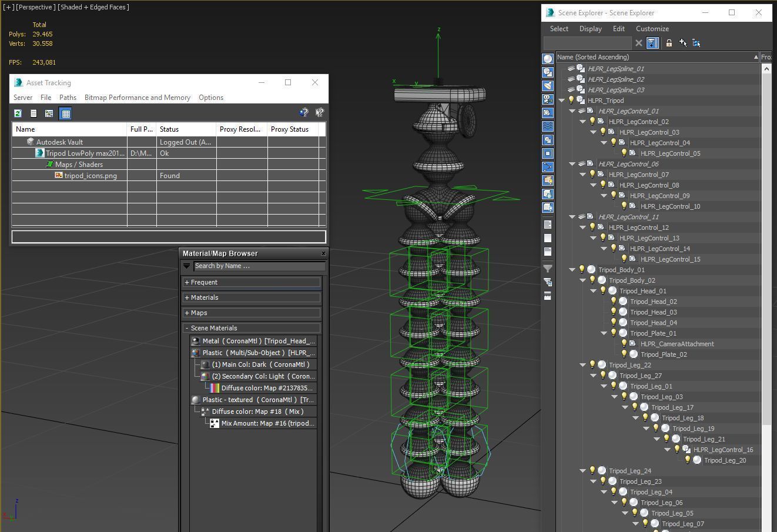This screenshot has width=777, height=532.
Task: Click the help icon with blue plus in Asset Tracking
Action: point(304,112)
